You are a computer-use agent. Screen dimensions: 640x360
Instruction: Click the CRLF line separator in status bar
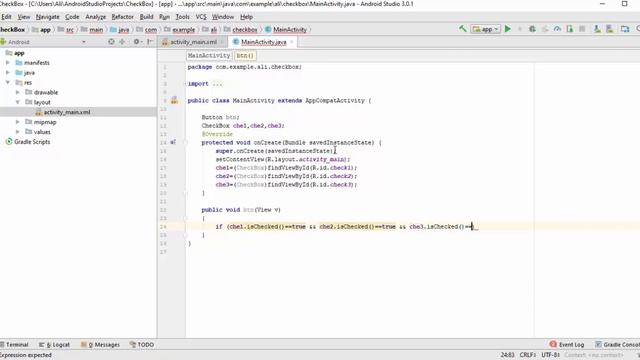point(528,355)
